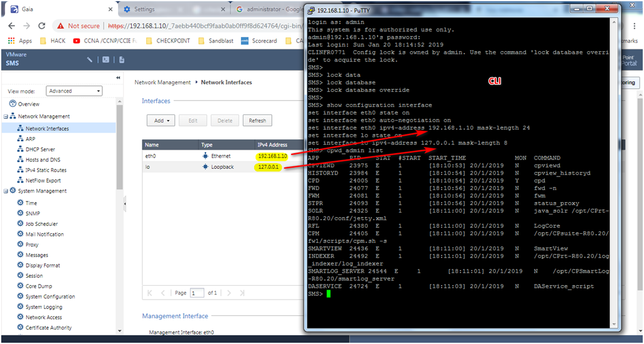
Task: Close the Gaia browser tab
Action: [111, 9]
